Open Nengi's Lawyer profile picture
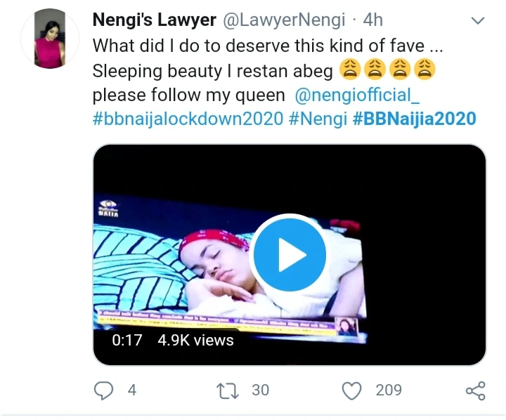The image size is (506, 420). pyautogui.click(x=49, y=39)
